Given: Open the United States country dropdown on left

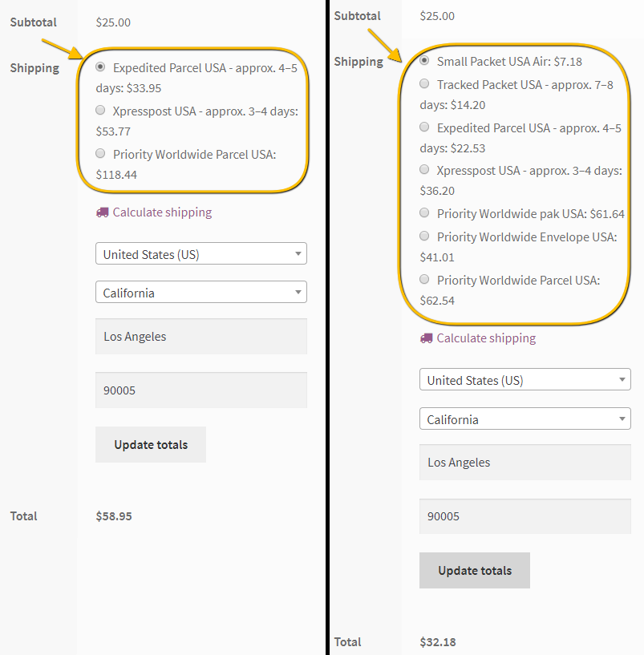Looking at the screenshot, I should (x=201, y=253).
